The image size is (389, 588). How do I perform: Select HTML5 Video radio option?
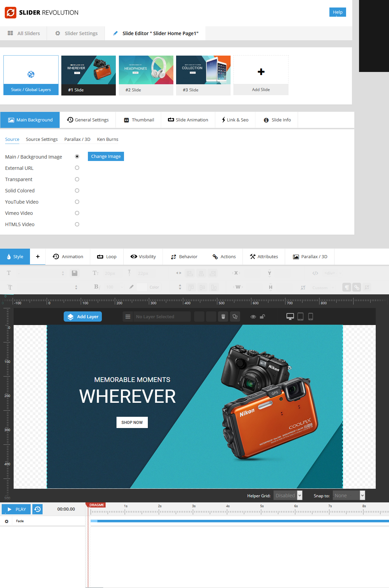click(77, 224)
